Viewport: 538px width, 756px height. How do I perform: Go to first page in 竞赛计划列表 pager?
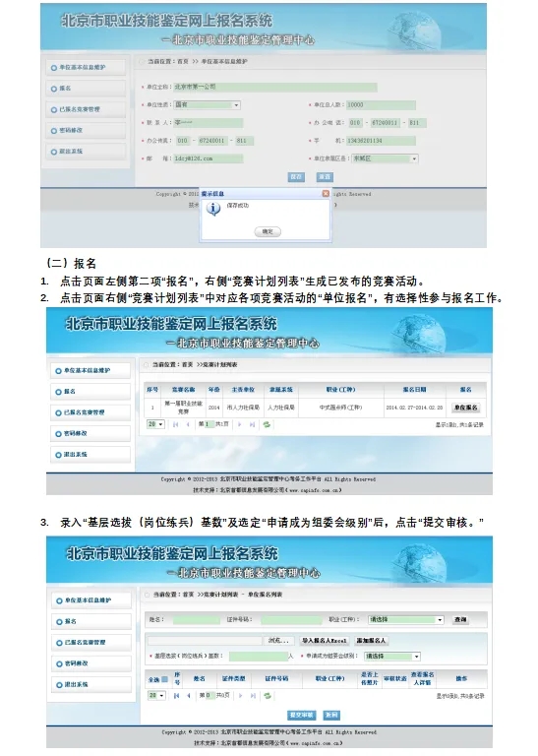pos(175,424)
